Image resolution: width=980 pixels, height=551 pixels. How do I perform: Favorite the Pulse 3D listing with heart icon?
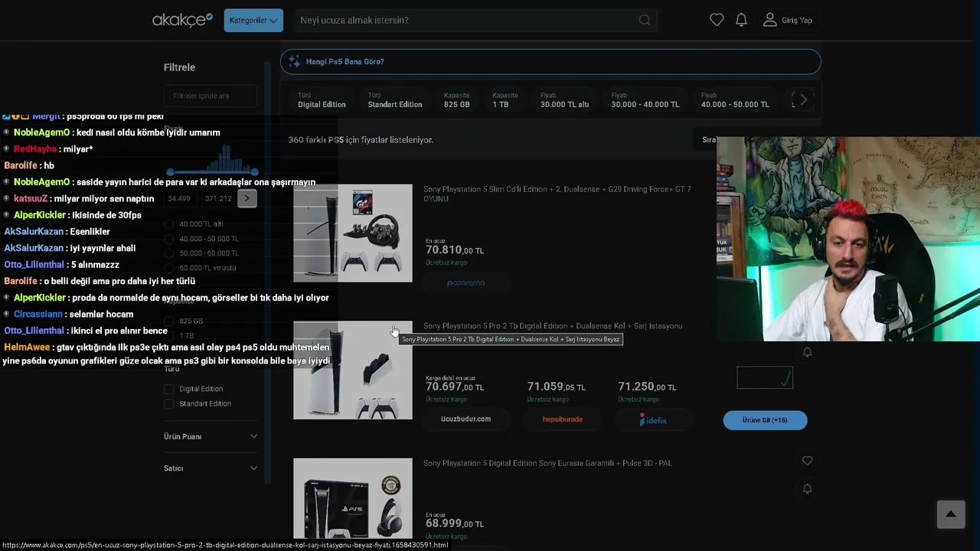click(807, 461)
